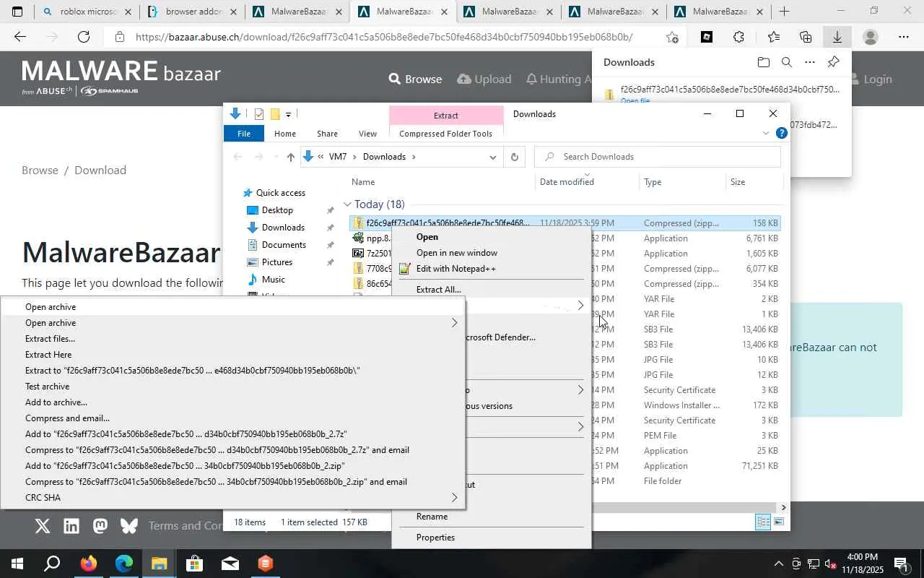924x578 pixels.
Task: Toggle the Edge Downloads toolbar button
Action: [837, 37]
